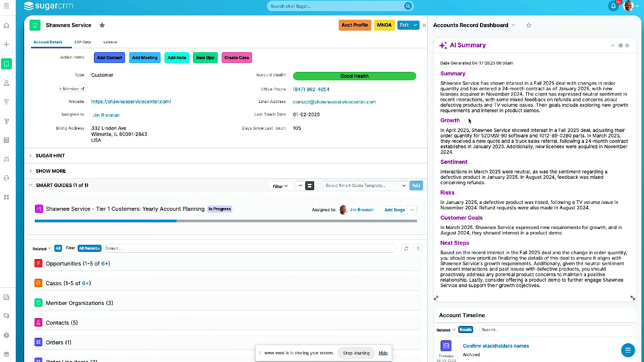
Task: Open the document icon in lower sidebar
Action: [x=6, y=297]
